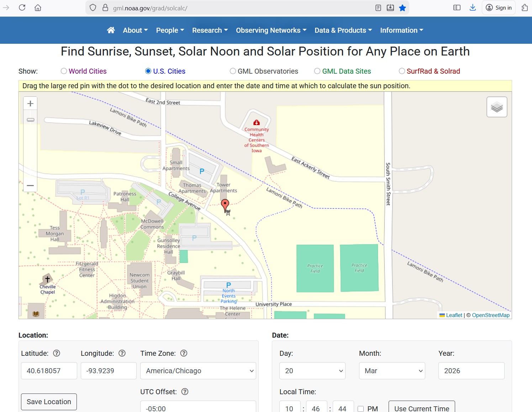532x412 pixels.
Task: Reload the page in the browser
Action: pyautogui.click(x=22, y=8)
